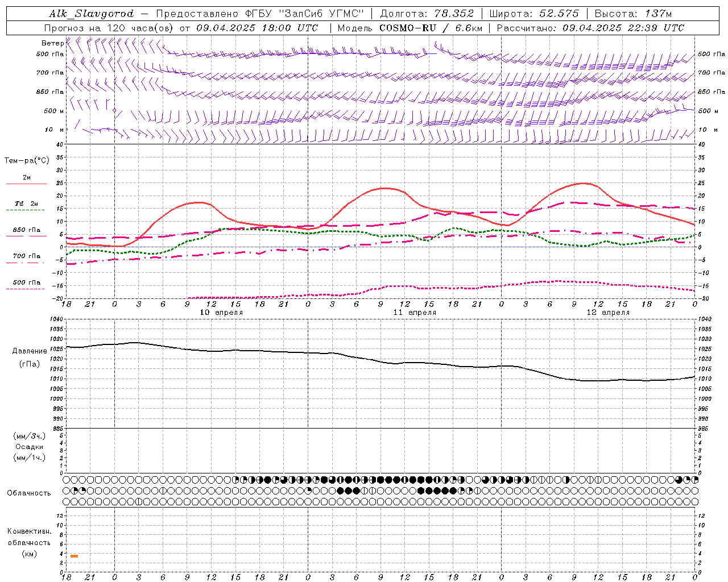Select the text Предоставлено ФГБУ "ЗапСиб УГМС"
This screenshot has height=582, width=728.
259,14
